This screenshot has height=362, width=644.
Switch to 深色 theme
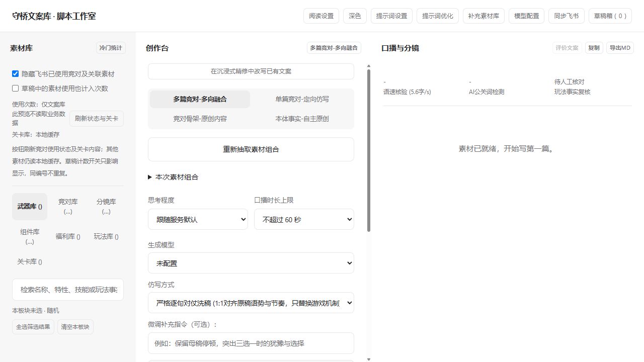click(x=355, y=16)
